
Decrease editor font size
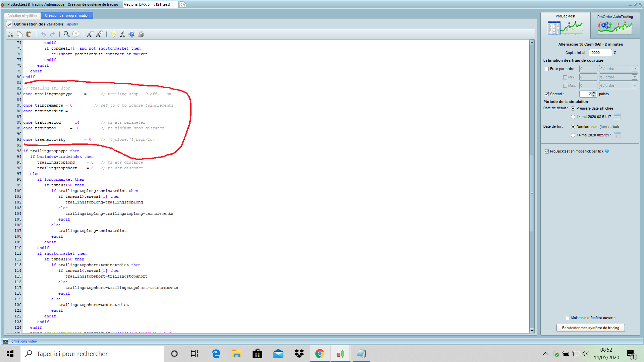coord(90,34)
